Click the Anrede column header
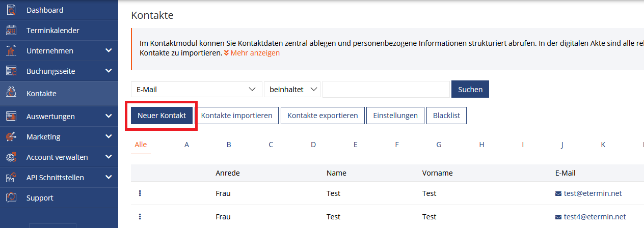 point(228,173)
